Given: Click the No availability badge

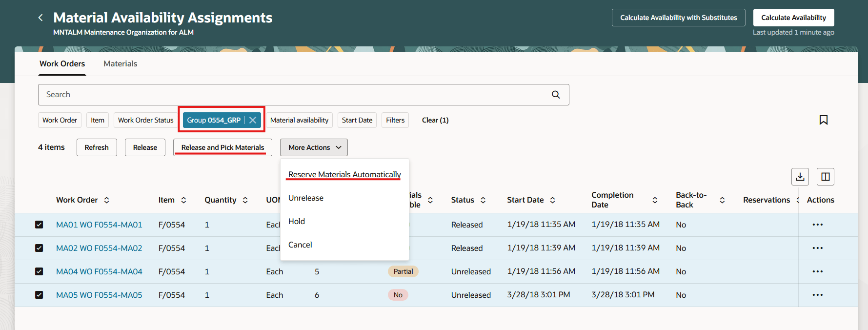Looking at the screenshot, I should [x=398, y=295].
